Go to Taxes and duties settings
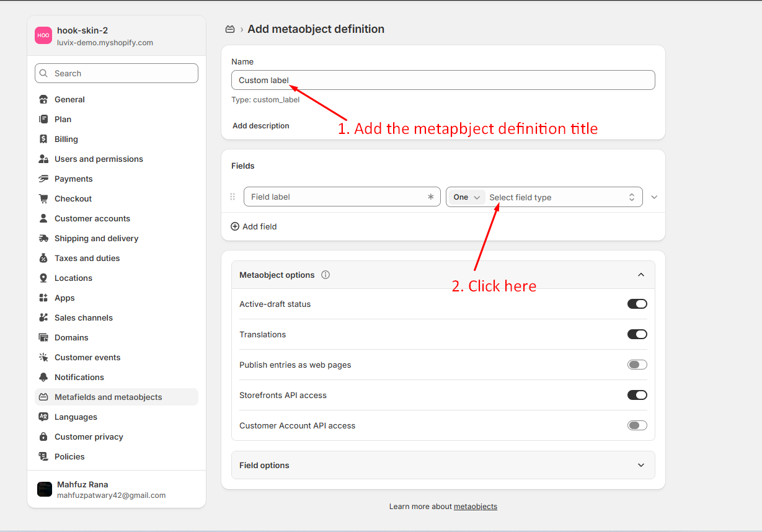Image resolution: width=762 pixels, height=532 pixels. pyautogui.click(x=87, y=258)
